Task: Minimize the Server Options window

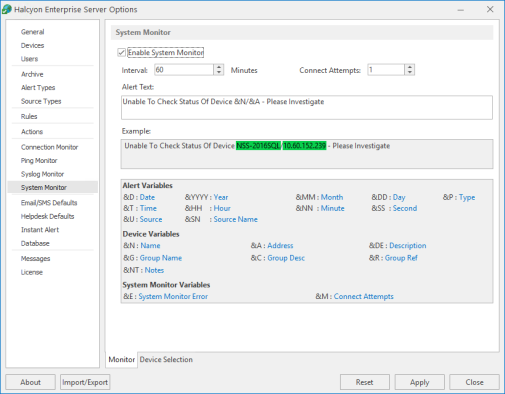Action: 460,10
